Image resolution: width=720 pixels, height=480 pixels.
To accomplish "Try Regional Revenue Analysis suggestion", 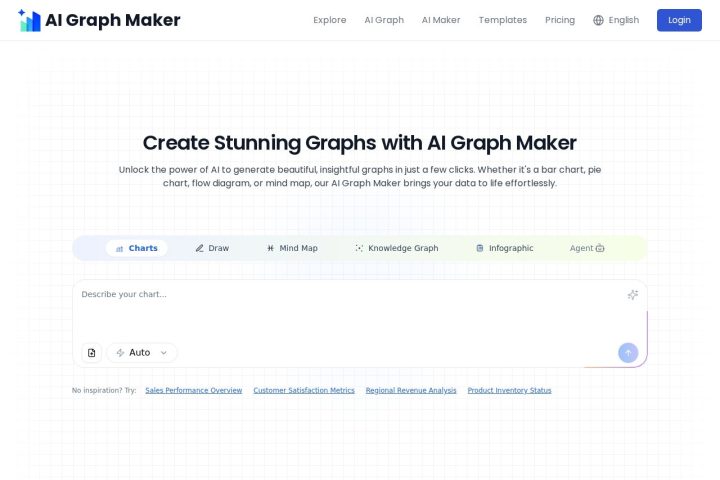I will [x=411, y=390].
